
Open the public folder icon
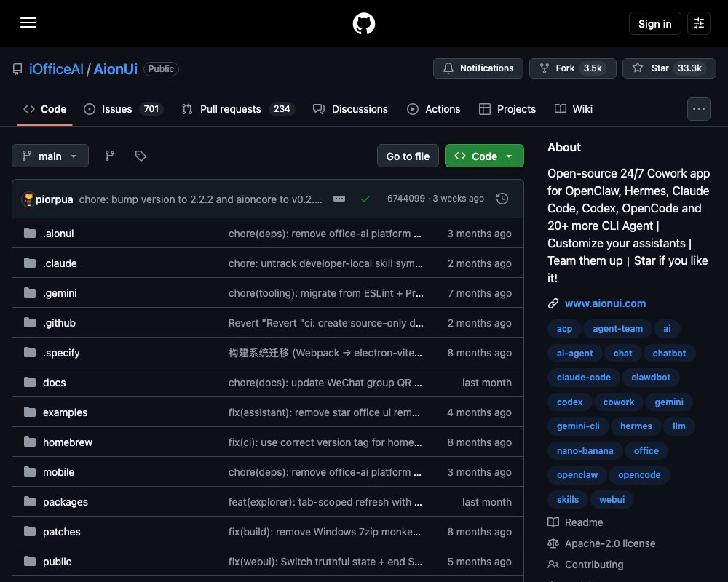(x=30, y=561)
